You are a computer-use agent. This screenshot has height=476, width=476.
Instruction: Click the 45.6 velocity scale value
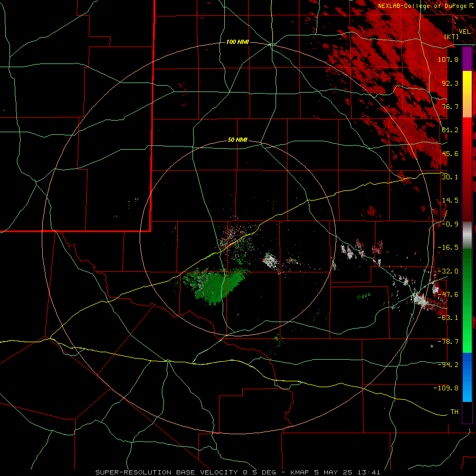450,153
